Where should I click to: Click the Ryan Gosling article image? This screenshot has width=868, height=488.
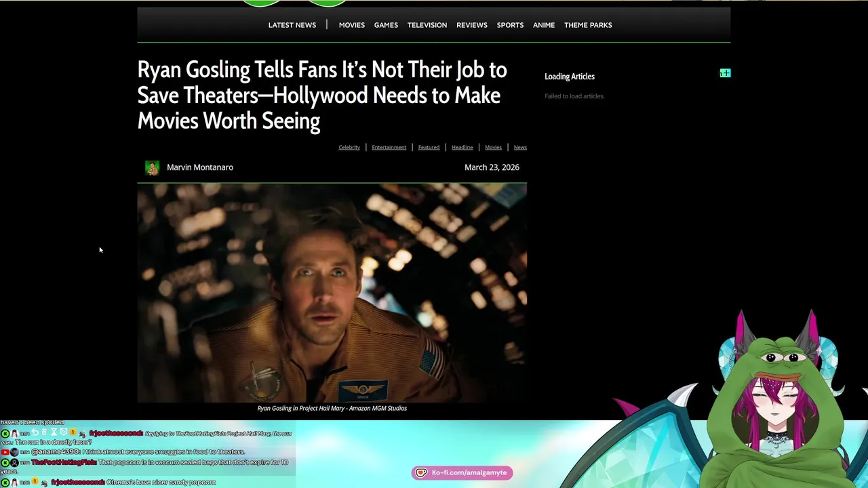(332, 293)
